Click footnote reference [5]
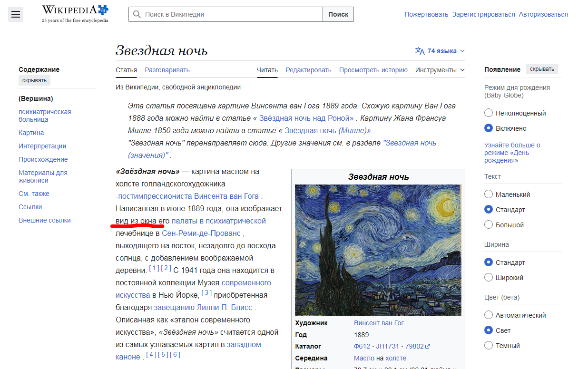 [x=163, y=355]
